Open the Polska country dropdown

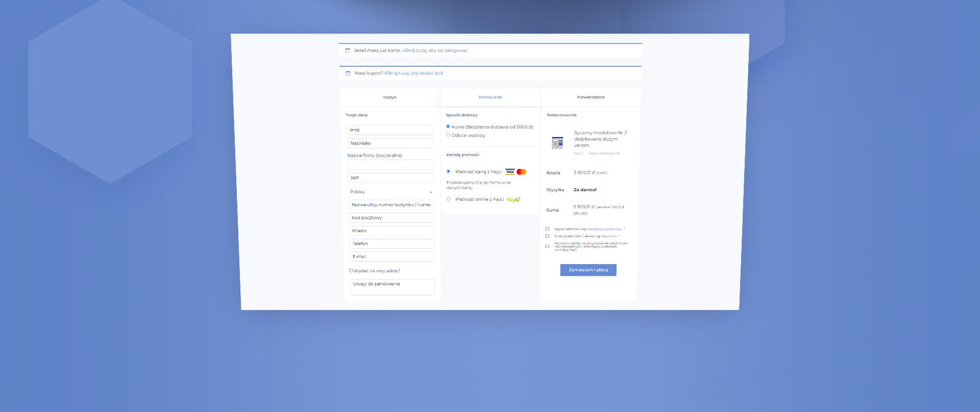391,192
